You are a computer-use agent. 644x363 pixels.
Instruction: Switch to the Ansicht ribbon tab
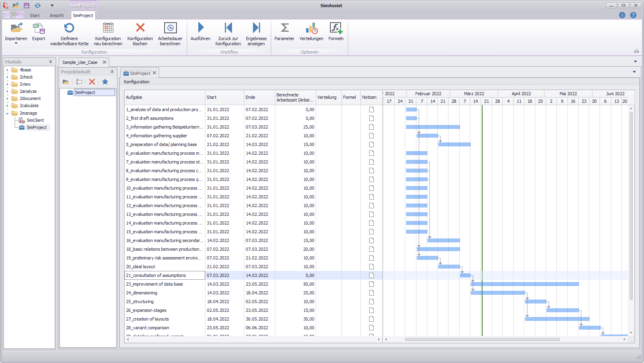point(57,15)
